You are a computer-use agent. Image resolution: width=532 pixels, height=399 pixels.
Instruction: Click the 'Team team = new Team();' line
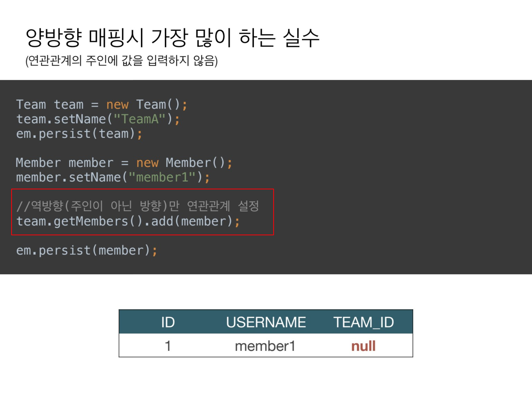click(101, 105)
